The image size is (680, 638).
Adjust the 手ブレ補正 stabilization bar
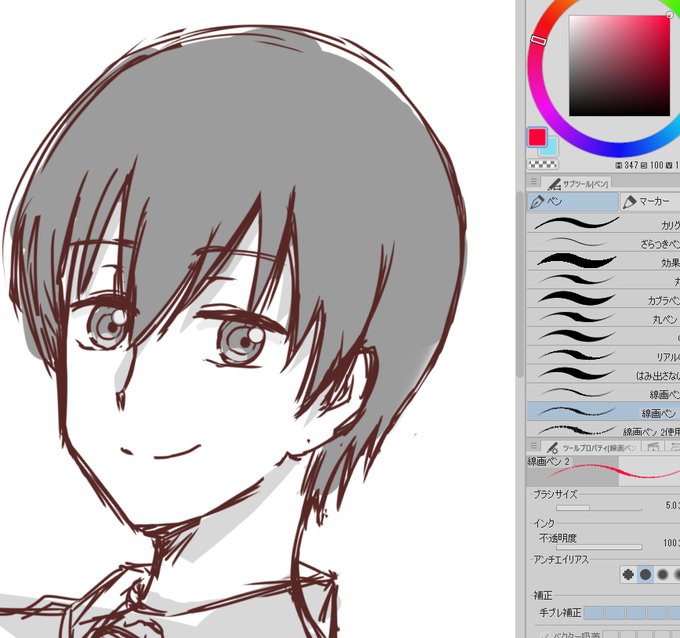point(632,613)
